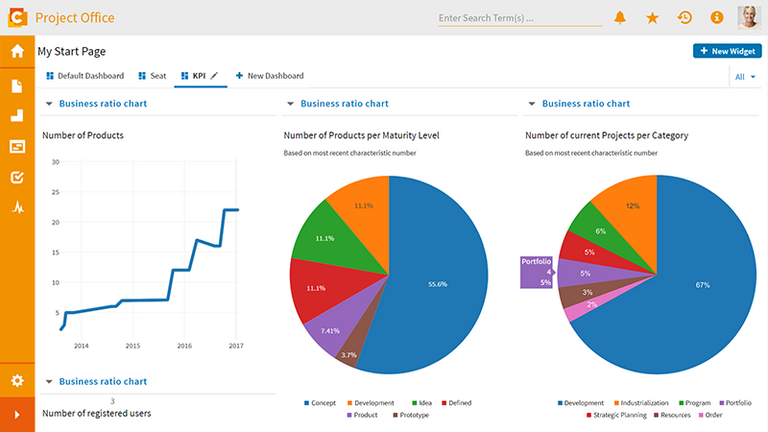The width and height of the screenshot is (768, 432).
Task: Open the documents icon in sidebar
Action: [17, 86]
